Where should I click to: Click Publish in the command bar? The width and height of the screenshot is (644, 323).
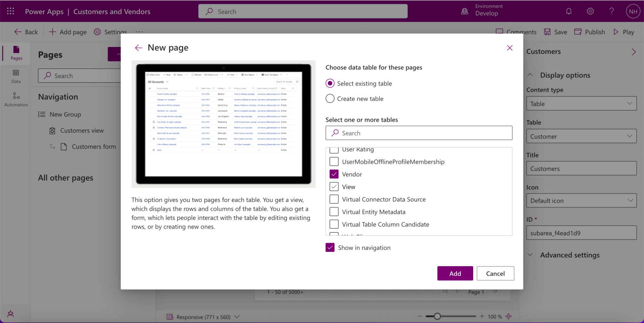click(590, 32)
